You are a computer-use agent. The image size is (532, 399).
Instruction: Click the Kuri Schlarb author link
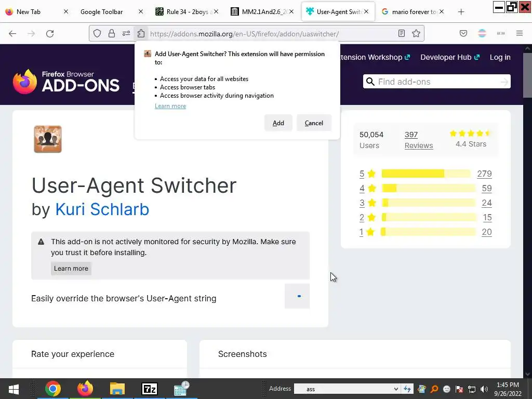(102, 209)
